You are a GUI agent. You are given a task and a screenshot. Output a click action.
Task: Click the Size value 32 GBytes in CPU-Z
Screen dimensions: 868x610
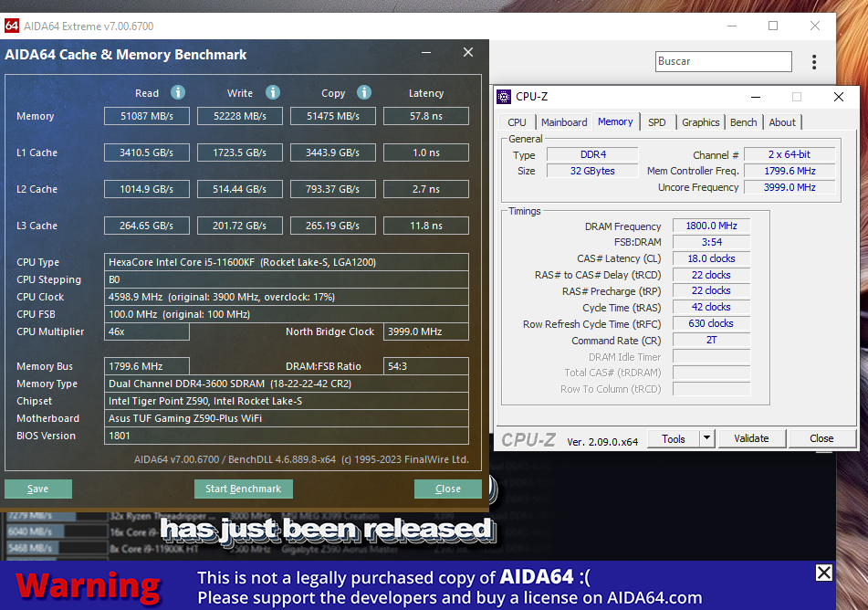coord(593,171)
